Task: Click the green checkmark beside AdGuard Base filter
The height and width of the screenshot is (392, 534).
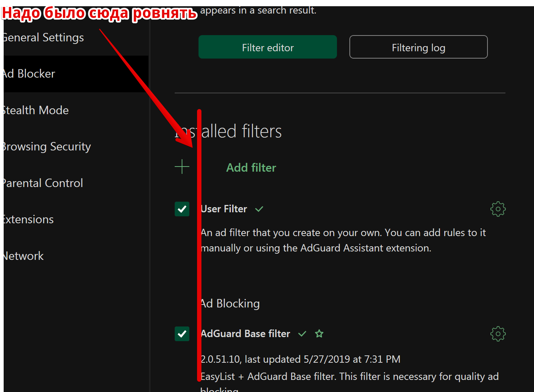Action: tap(302, 334)
